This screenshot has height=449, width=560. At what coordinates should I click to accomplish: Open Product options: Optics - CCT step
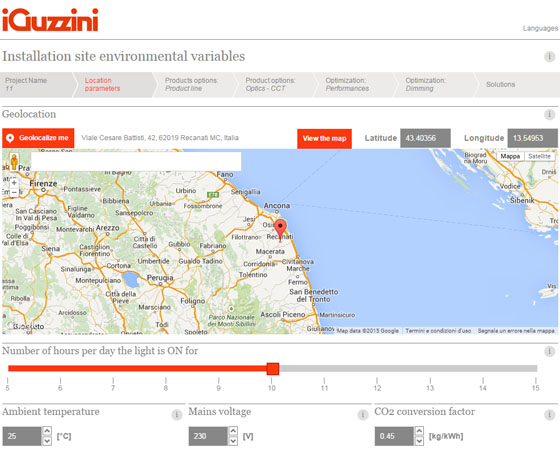point(275,85)
